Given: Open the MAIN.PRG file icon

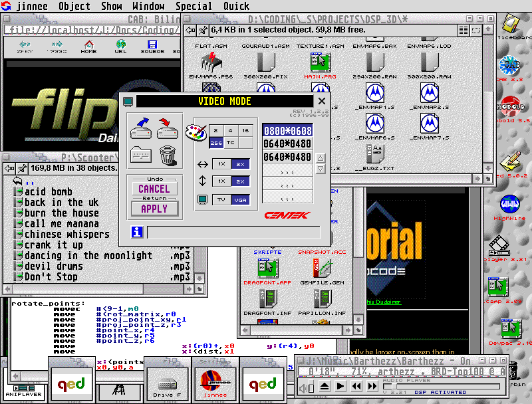Looking at the screenshot, I should pyautogui.click(x=321, y=64).
